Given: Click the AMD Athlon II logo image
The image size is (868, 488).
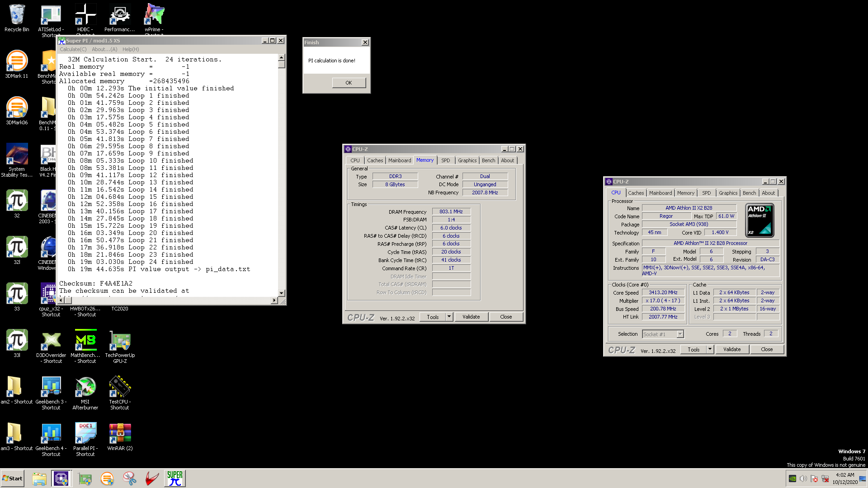Looking at the screenshot, I should pos(759,220).
